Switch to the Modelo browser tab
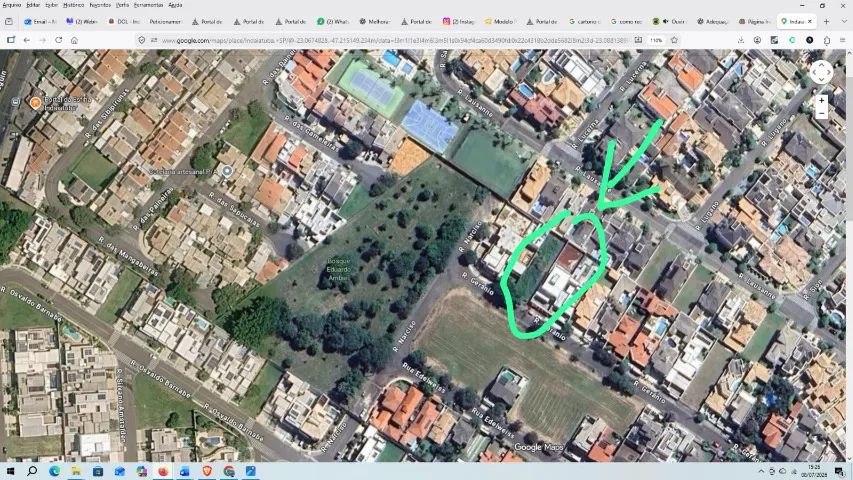853x480 pixels. click(500, 22)
